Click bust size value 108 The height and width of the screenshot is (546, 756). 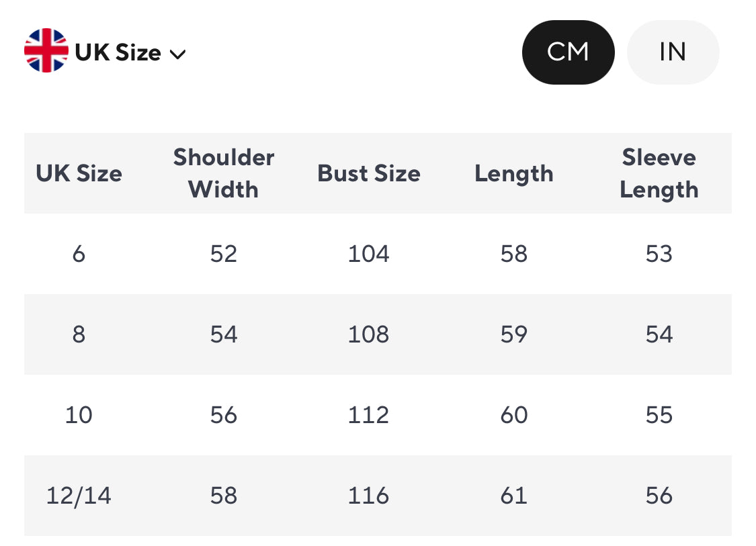click(x=369, y=334)
